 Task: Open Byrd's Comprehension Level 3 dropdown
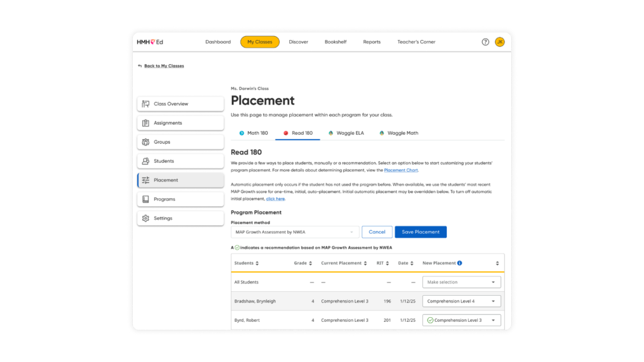coord(461,320)
